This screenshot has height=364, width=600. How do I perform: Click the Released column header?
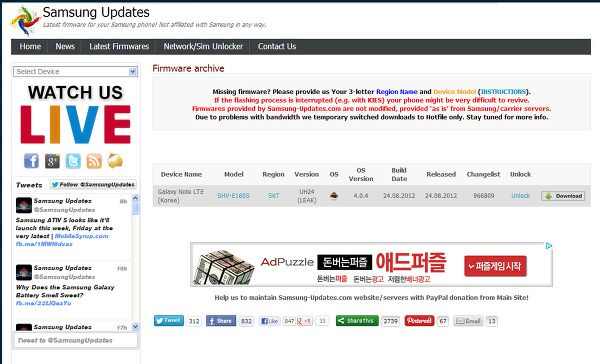441,174
